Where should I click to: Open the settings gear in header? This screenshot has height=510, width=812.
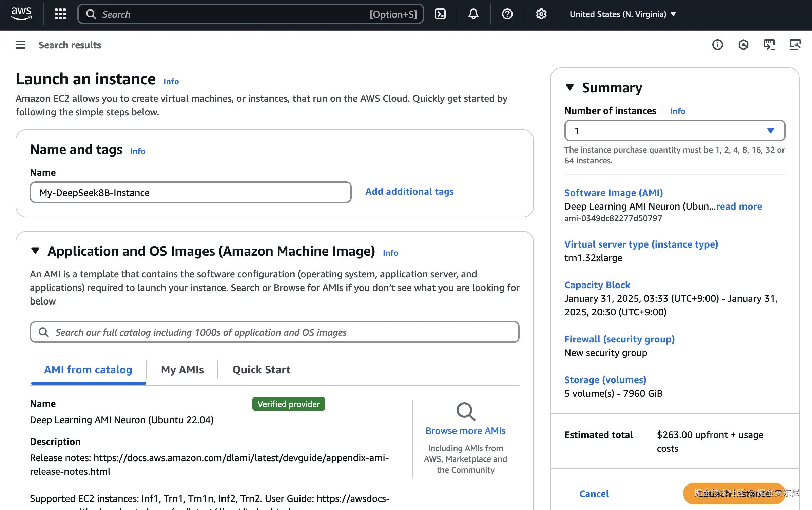click(x=541, y=14)
